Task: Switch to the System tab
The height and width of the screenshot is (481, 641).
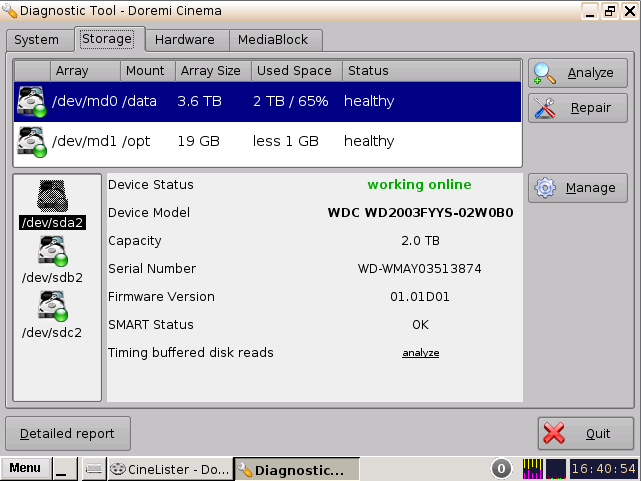Action: click(x=37, y=40)
